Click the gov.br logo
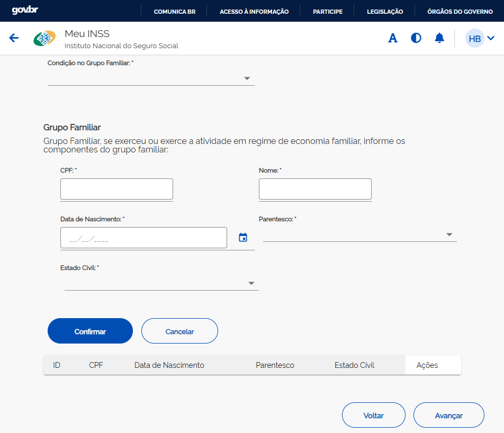Viewport: 504px width, 433px height. click(25, 11)
